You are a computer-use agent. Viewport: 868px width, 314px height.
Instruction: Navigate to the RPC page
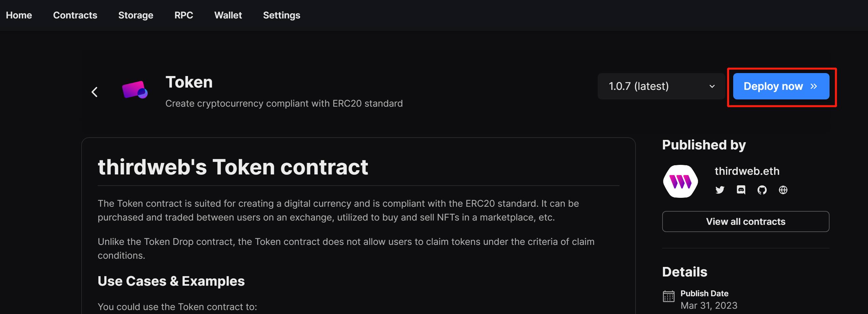(x=184, y=15)
